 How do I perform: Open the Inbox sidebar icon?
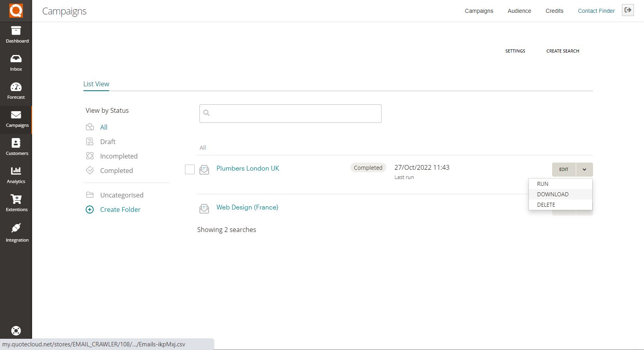pos(16,59)
